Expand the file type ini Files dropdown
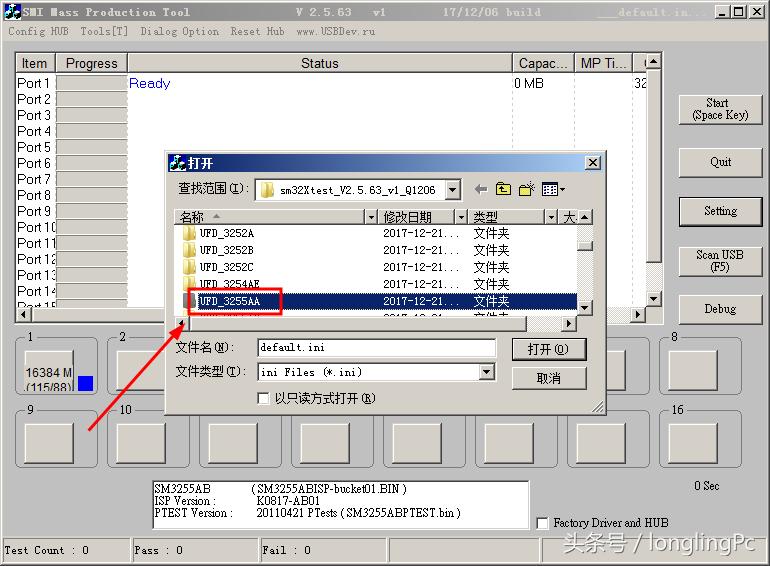 [486, 372]
